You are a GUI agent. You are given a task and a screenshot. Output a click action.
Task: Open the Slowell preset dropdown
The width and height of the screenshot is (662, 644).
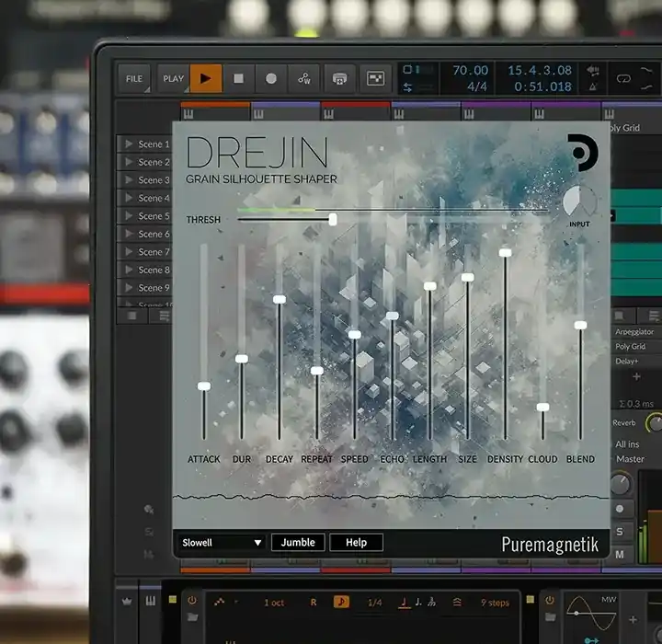[222, 543]
